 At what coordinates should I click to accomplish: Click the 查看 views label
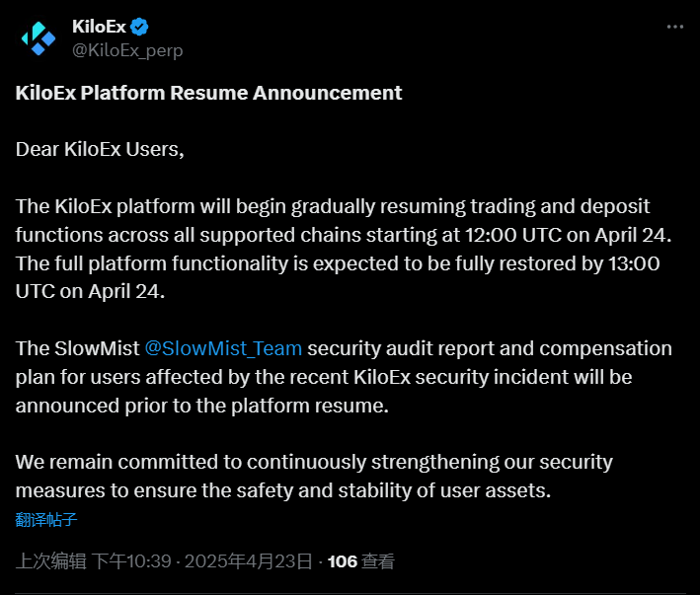[x=378, y=561]
